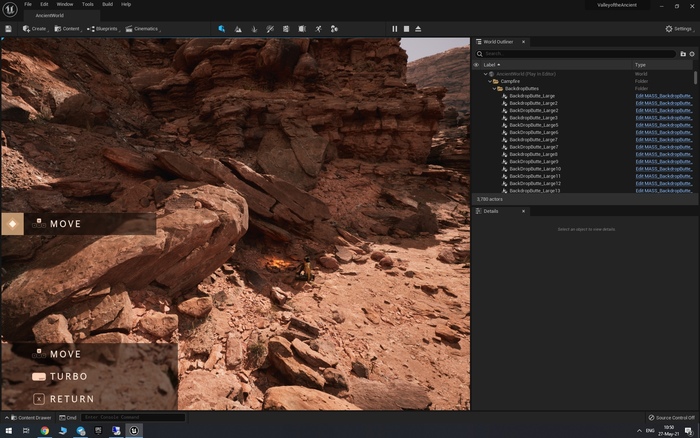
Task: Switch to the Details tab
Action: (x=490, y=211)
